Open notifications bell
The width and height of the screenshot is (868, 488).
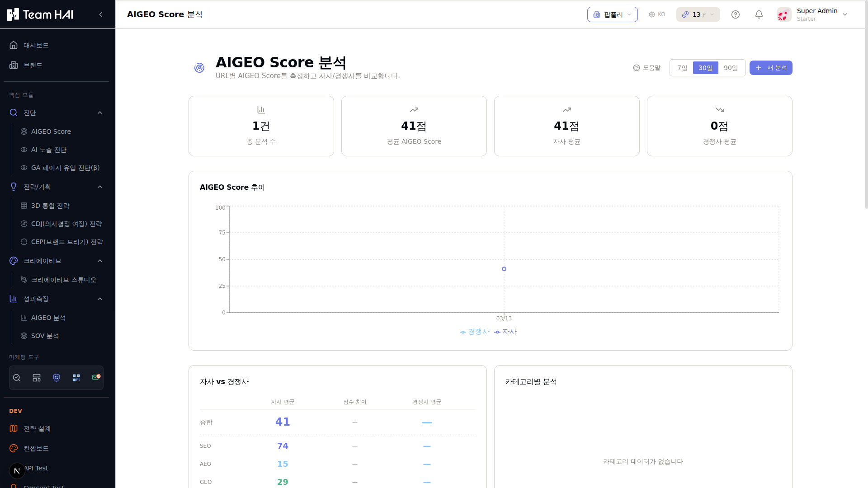pyautogui.click(x=759, y=14)
